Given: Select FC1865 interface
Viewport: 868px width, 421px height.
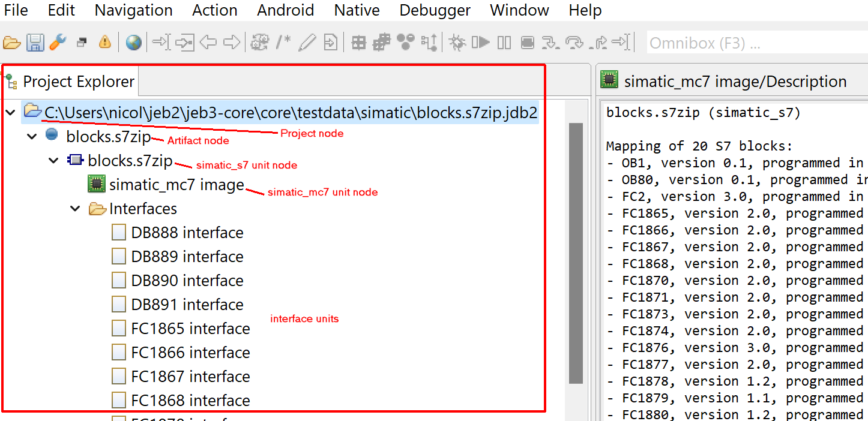Looking at the screenshot, I should point(181,329).
